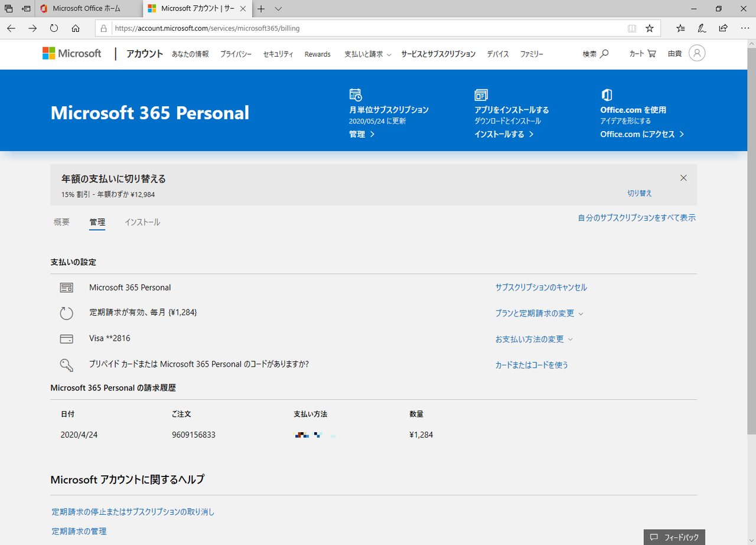Image resolution: width=756 pixels, height=545 pixels.
Task: Click 自分のサブスクリプションをすべて表示 link
Action: [x=637, y=218]
